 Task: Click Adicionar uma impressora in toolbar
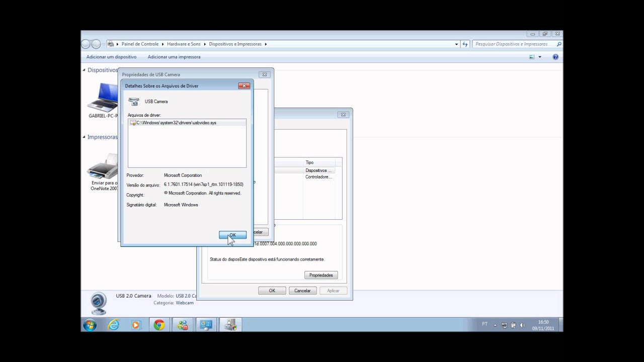(x=174, y=57)
